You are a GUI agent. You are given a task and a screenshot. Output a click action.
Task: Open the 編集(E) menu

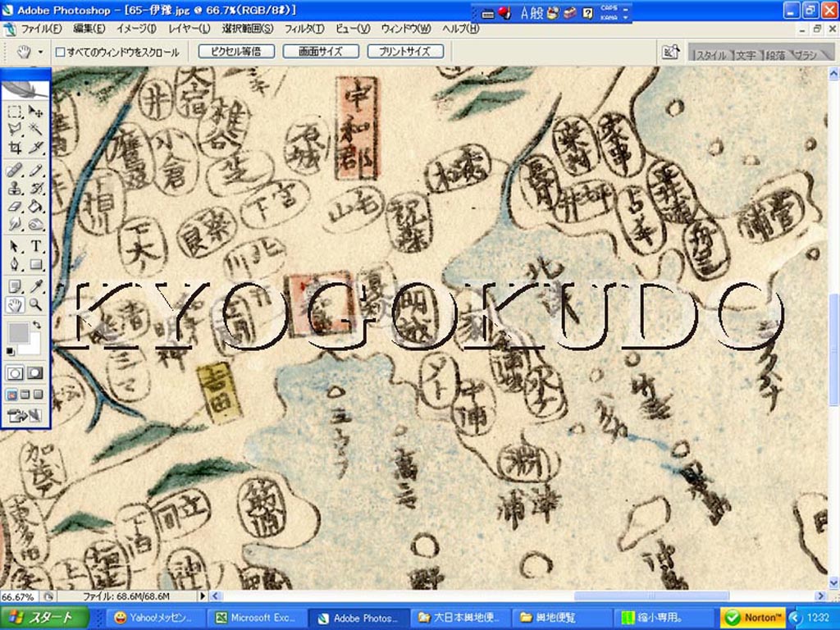tap(89, 29)
